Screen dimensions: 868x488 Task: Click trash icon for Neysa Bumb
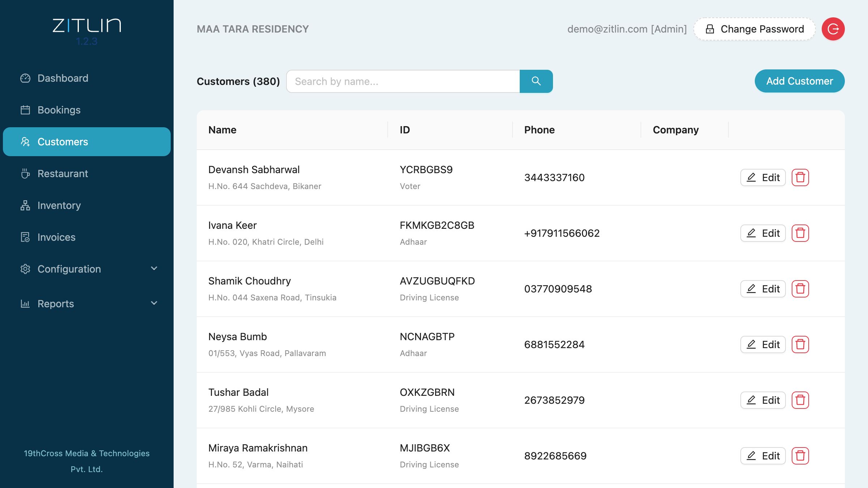pos(800,344)
